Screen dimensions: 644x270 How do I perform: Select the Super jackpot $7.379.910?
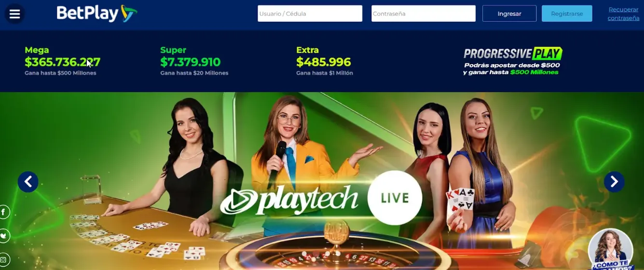[x=191, y=62]
